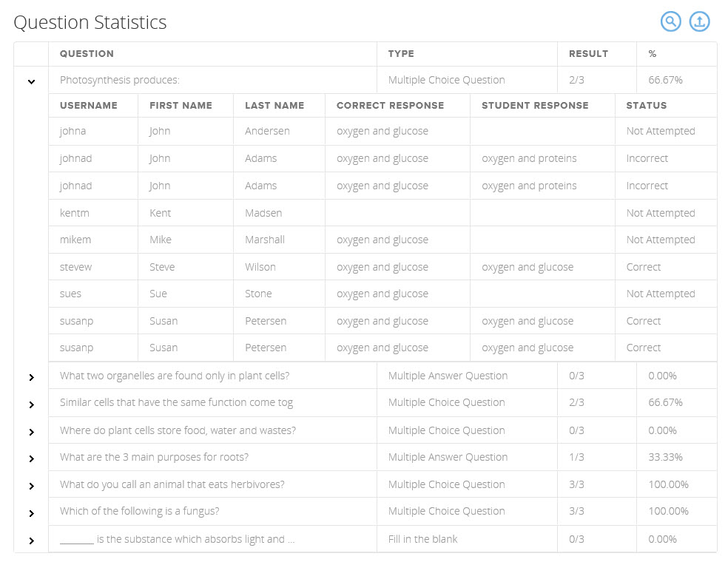Screen dimensions: 728x562
Task: Click the Username column header
Action: click(89, 106)
